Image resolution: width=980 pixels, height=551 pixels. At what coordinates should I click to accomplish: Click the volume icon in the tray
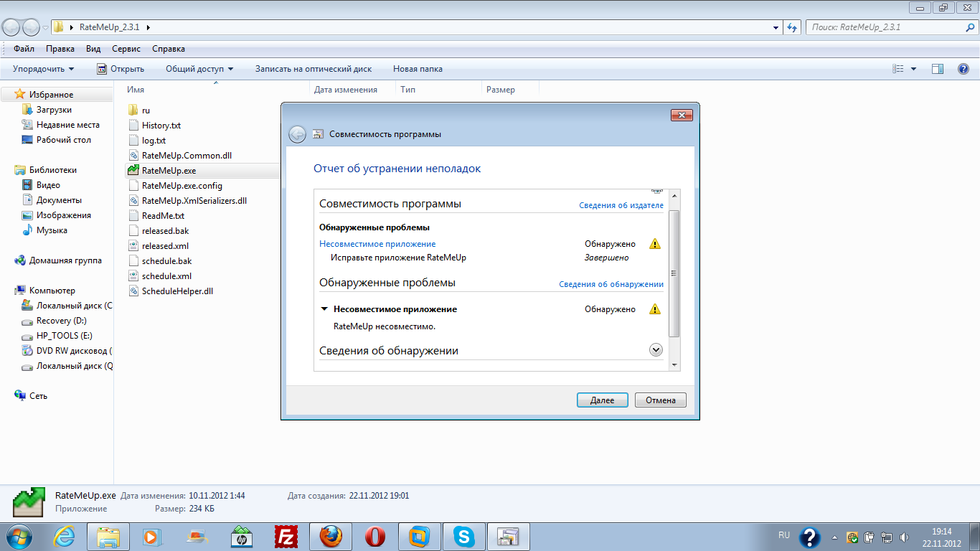pyautogui.click(x=904, y=537)
